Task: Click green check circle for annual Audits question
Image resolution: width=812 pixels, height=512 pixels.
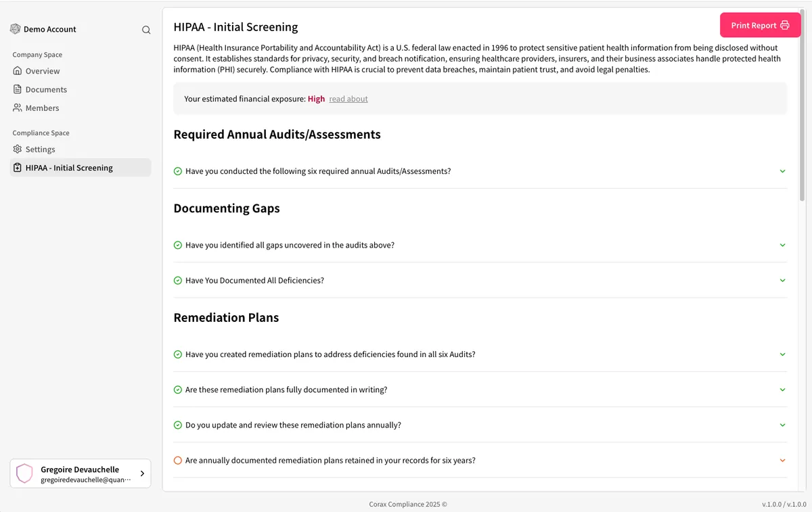Action: (178, 171)
